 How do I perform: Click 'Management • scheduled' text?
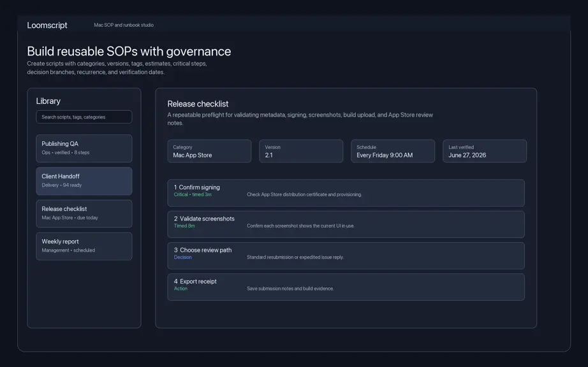tap(68, 250)
